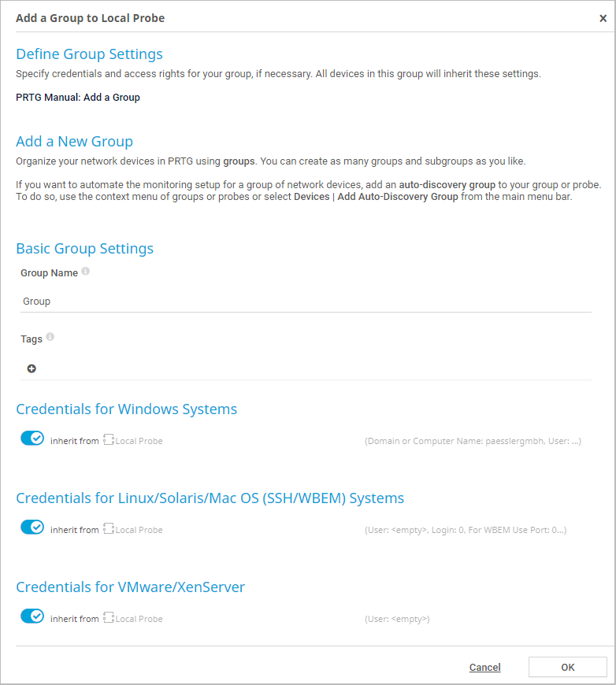Open Local Probe link in Windows credentials row
This screenshot has height=685, width=616.
[x=139, y=441]
